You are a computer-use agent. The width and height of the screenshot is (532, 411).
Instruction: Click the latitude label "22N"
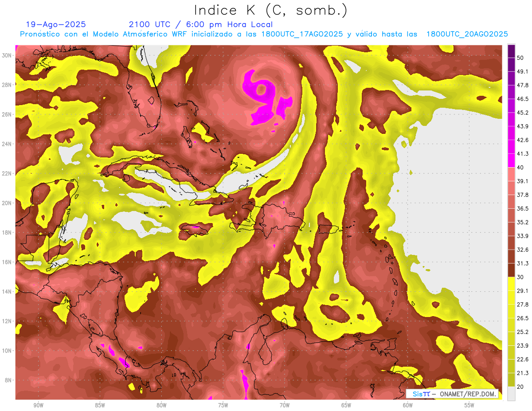point(7,173)
